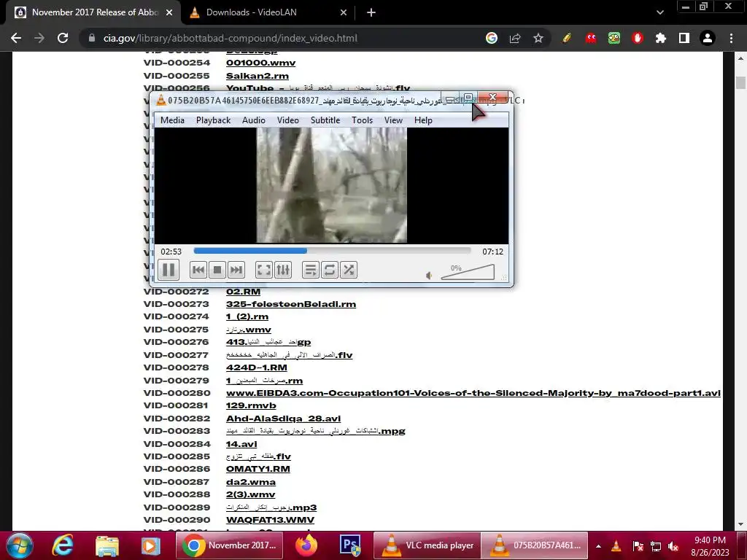Pause the VLC video playback
The height and width of the screenshot is (560, 747).
point(169,270)
